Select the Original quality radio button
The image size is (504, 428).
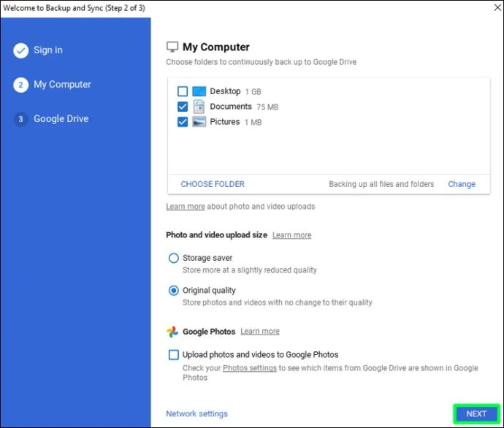[x=174, y=291]
